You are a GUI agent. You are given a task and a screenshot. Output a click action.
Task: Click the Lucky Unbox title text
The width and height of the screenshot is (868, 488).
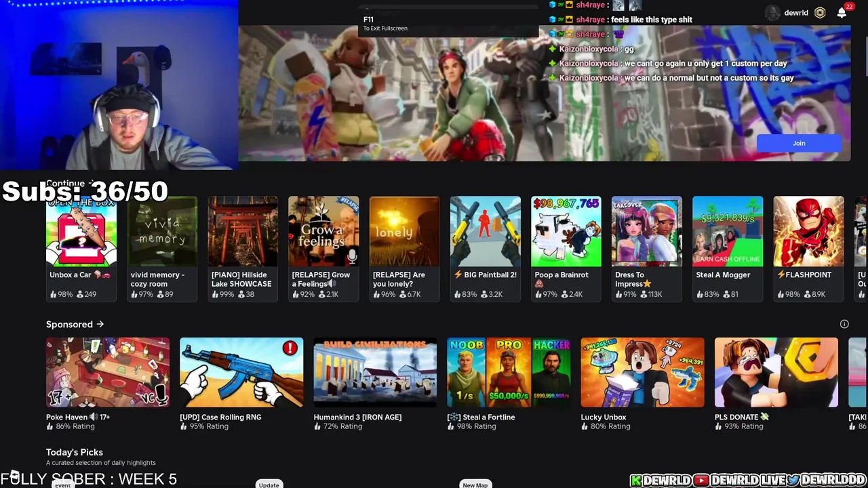coord(604,417)
